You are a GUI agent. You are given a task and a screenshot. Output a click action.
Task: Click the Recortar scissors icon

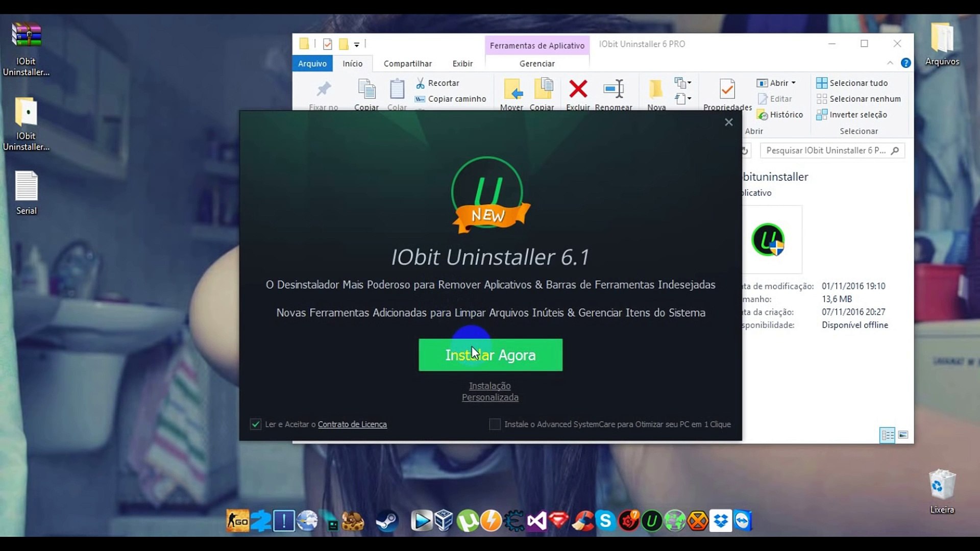coord(421,83)
